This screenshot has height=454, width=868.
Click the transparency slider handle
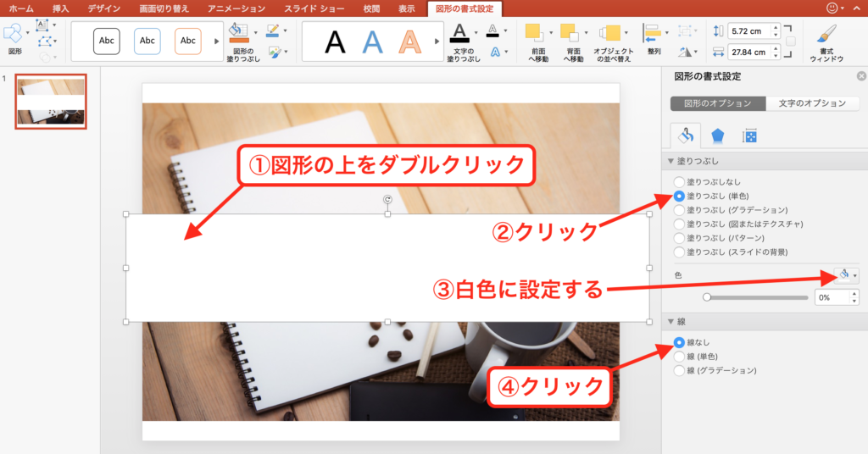707,297
